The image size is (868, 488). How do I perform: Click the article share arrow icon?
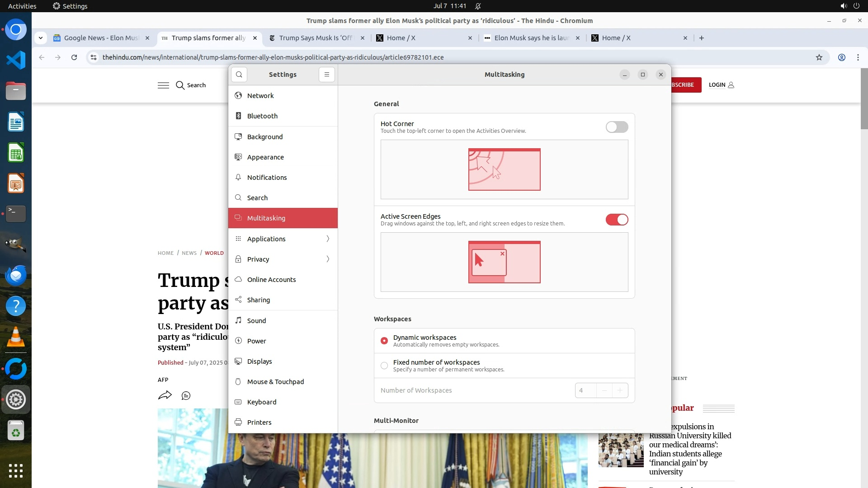165,395
